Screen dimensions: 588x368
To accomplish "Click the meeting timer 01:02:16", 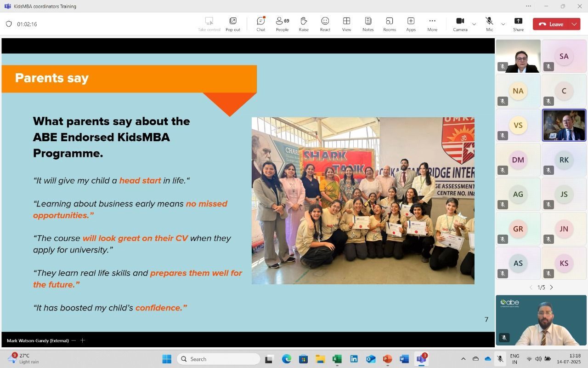I will (27, 24).
